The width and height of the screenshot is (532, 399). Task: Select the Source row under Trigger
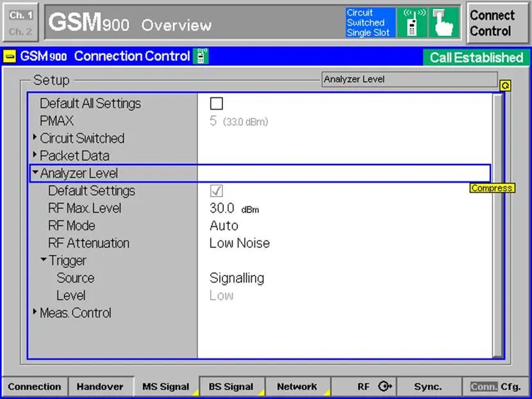point(76,279)
